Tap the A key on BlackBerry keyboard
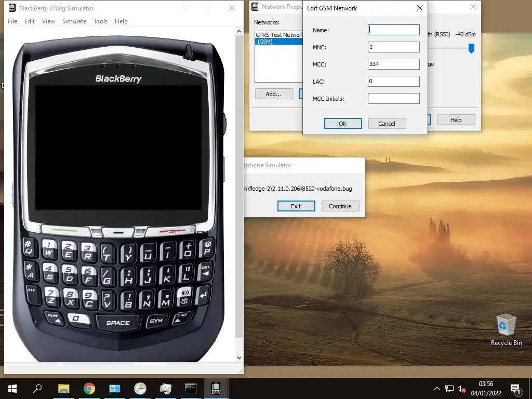Screen dimensions: 532x399 (x=31, y=270)
